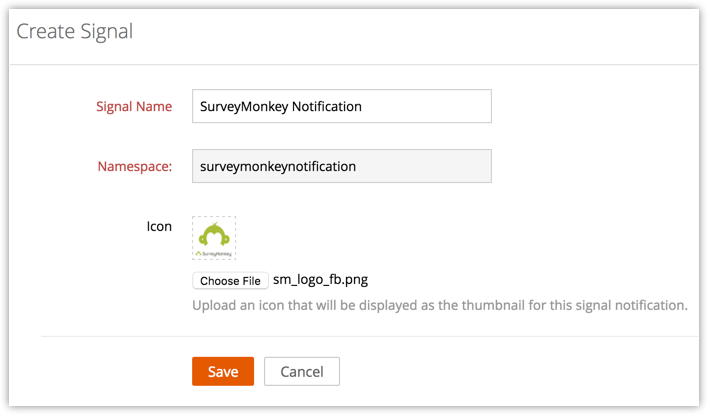Click the word 'Notification' in Signal Name field
The width and height of the screenshot is (708, 415).
(x=326, y=106)
